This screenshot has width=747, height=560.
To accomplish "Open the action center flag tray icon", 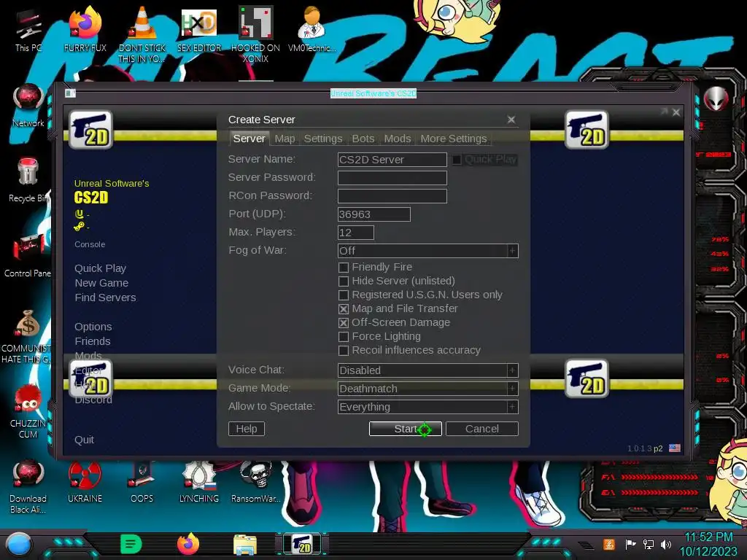I will [631, 544].
